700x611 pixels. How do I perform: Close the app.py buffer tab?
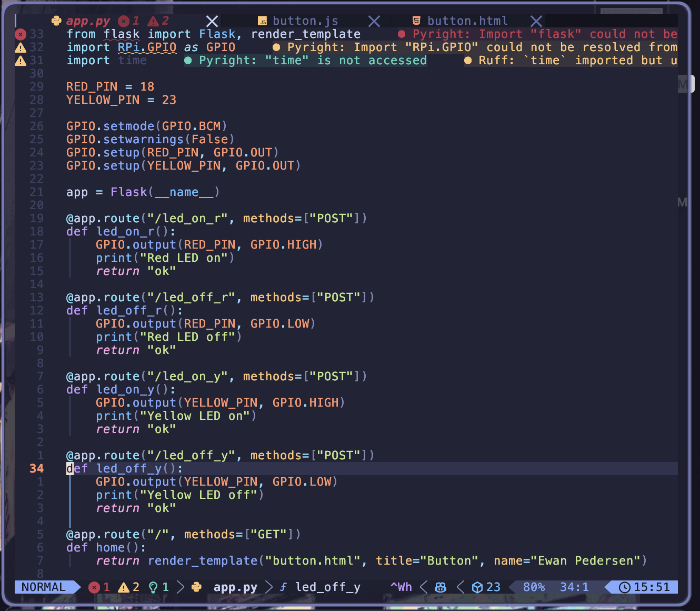point(212,21)
